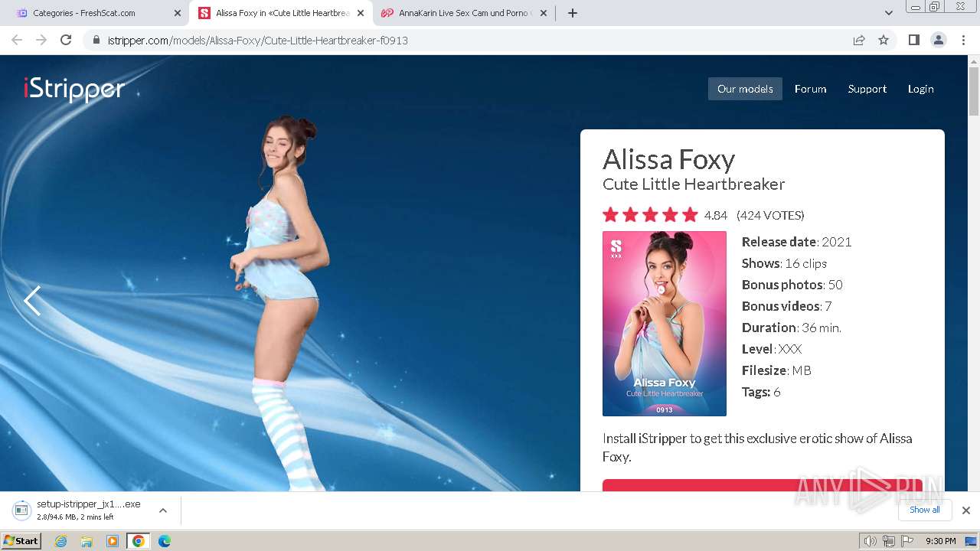980x551 pixels.
Task: Click the five-star rating
Action: [650, 215]
